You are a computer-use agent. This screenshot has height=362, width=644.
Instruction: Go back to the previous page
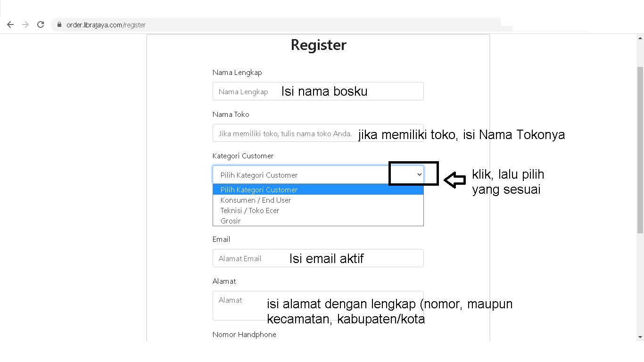pyautogui.click(x=10, y=25)
